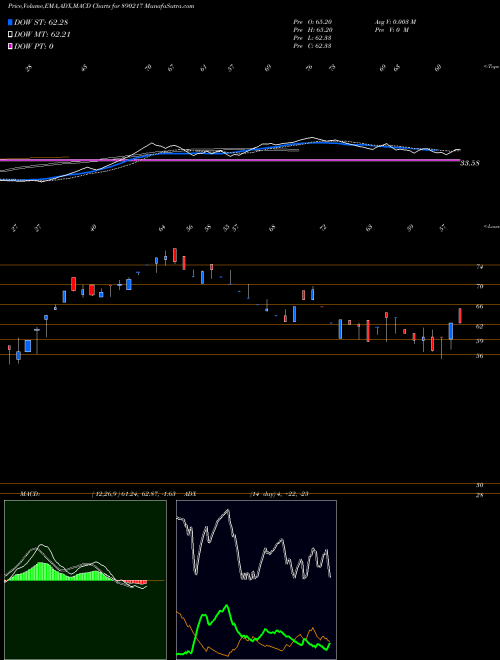This screenshot has width=500, height=660.
Task: Click the 59 price axis label
Action: pyautogui.click(x=479, y=341)
